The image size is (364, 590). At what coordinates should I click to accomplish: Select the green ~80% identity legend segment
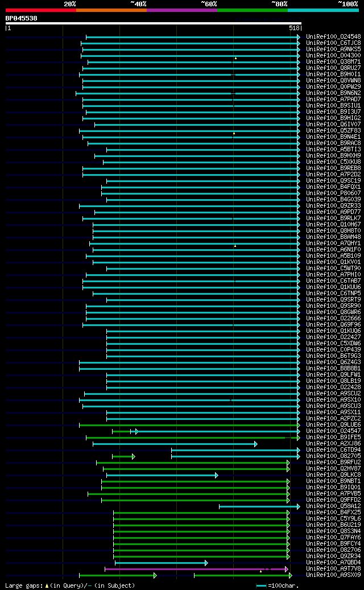coord(253,10)
